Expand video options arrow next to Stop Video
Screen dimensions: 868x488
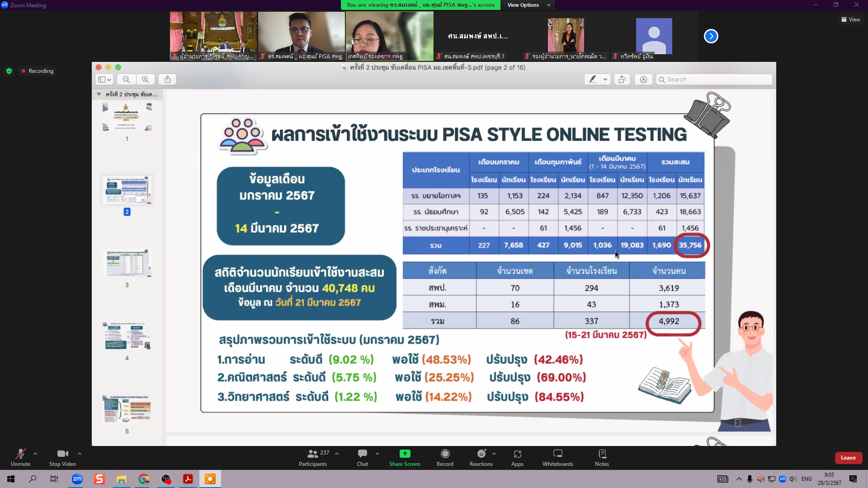80,454
